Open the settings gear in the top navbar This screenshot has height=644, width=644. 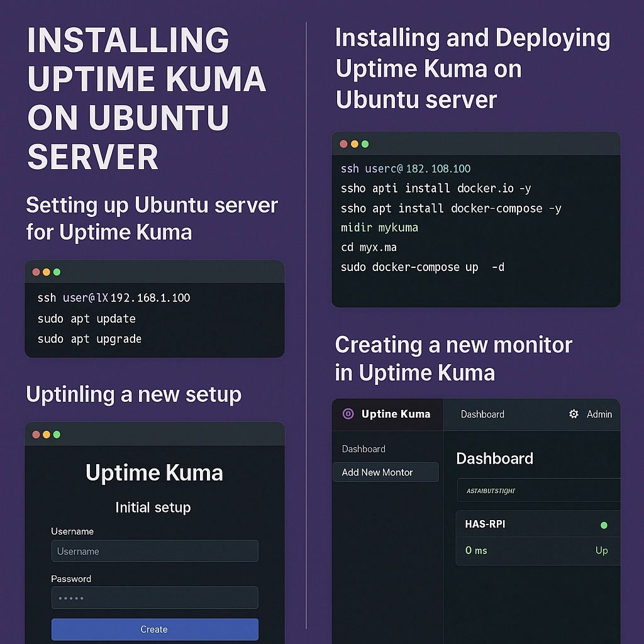pos(573,414)
